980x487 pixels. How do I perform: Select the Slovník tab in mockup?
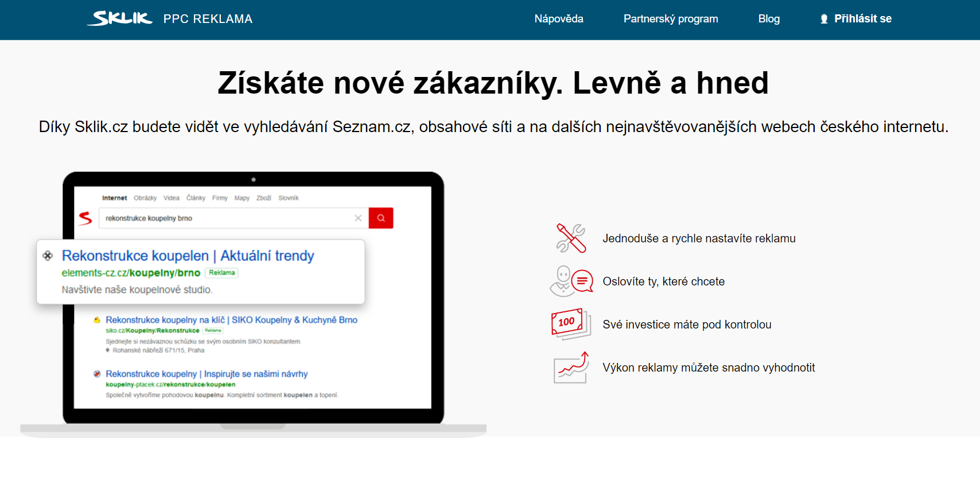coord(289,198)
